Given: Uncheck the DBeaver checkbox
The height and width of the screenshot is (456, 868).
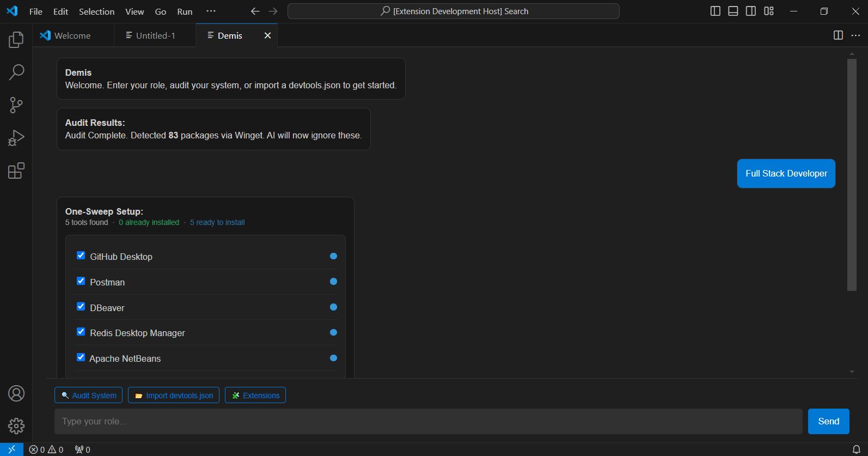Looking at the screenshot, I should [x=81, y=307].
